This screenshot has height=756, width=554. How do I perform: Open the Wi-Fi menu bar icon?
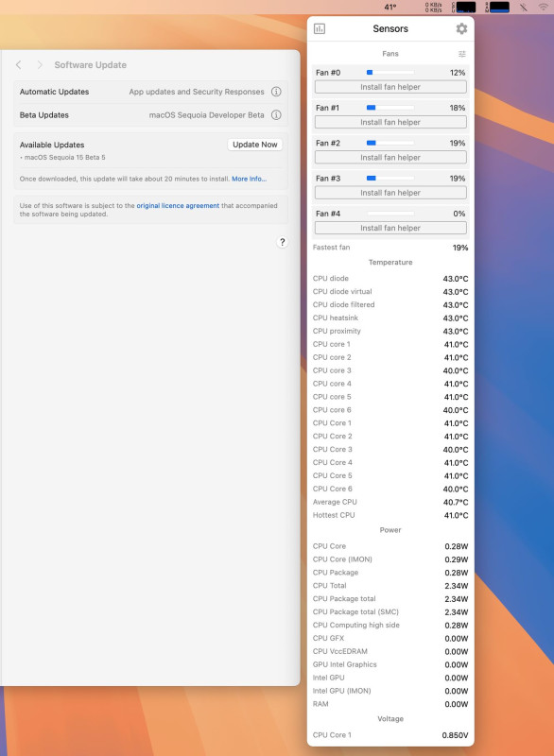point(544,7)
